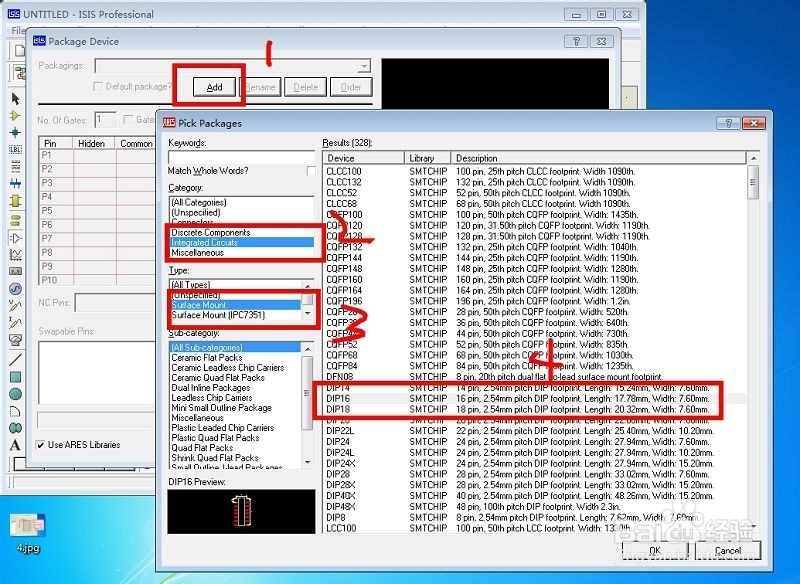Sort results by Description column header
Screen dimensions: 800x584
(598, 158)
